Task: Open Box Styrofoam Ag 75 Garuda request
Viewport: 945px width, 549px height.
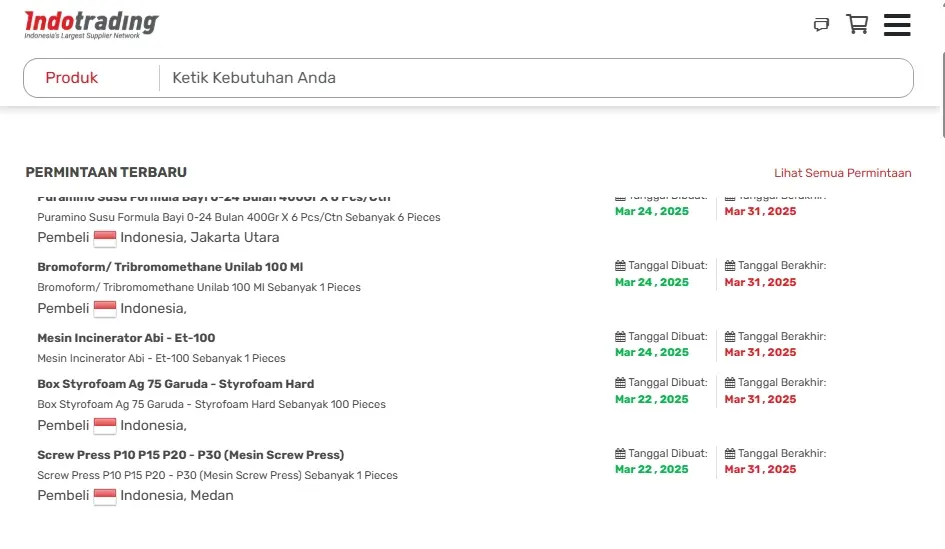Action: click(x=175, y=384)
